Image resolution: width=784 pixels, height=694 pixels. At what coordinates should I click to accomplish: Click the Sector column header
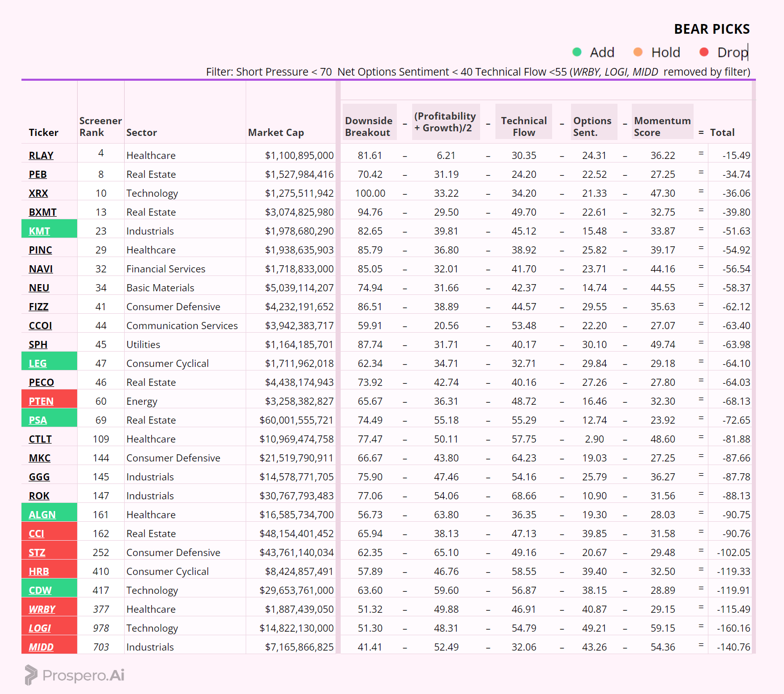pos(141,132)
